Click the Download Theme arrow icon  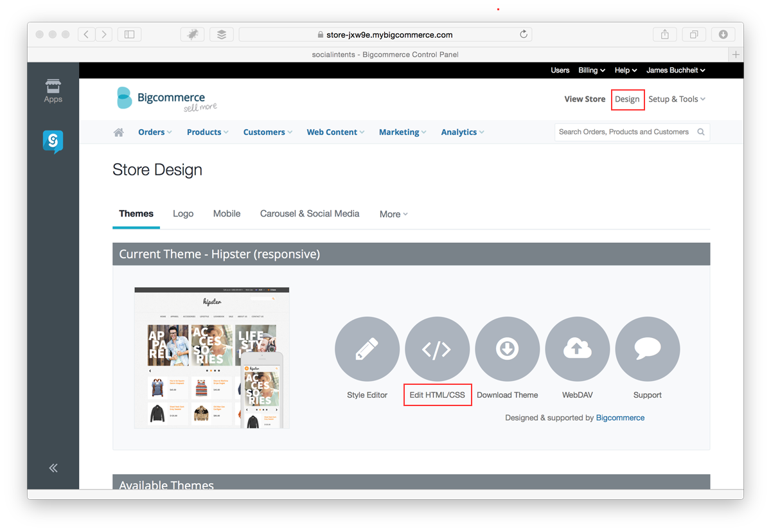coord(507,349)
